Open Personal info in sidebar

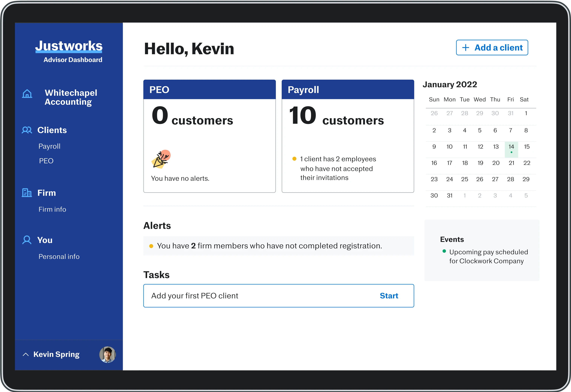pos(59,257)
